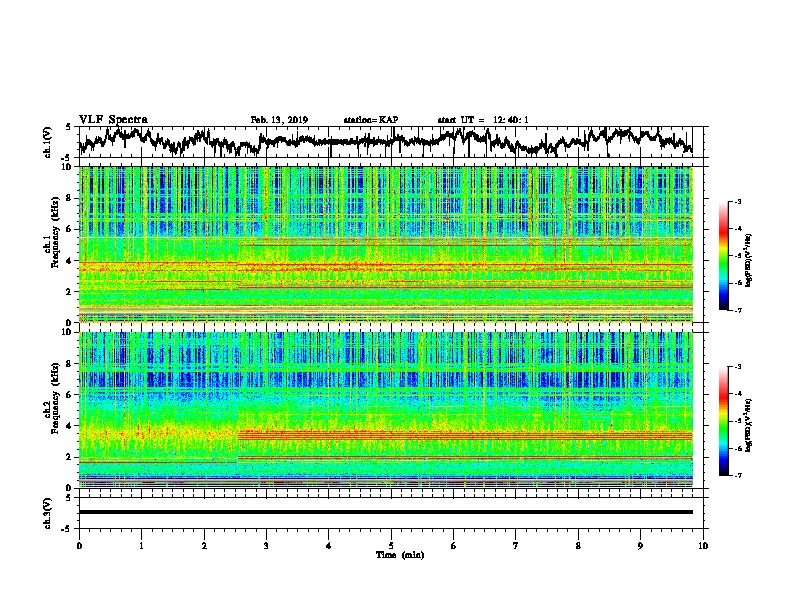Image resolution: width=792 pixels, height=612 pixels.
Task: Click the log(PSD) label beside ch.1 colorbar
Action: click(x=749, y=260)
